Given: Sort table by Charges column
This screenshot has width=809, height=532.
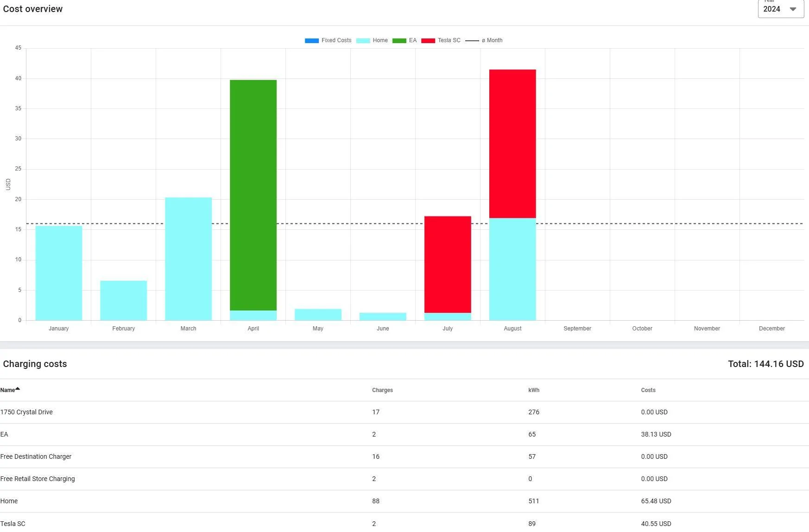Looking at the screenshot, I should click(x=382, y=390).
